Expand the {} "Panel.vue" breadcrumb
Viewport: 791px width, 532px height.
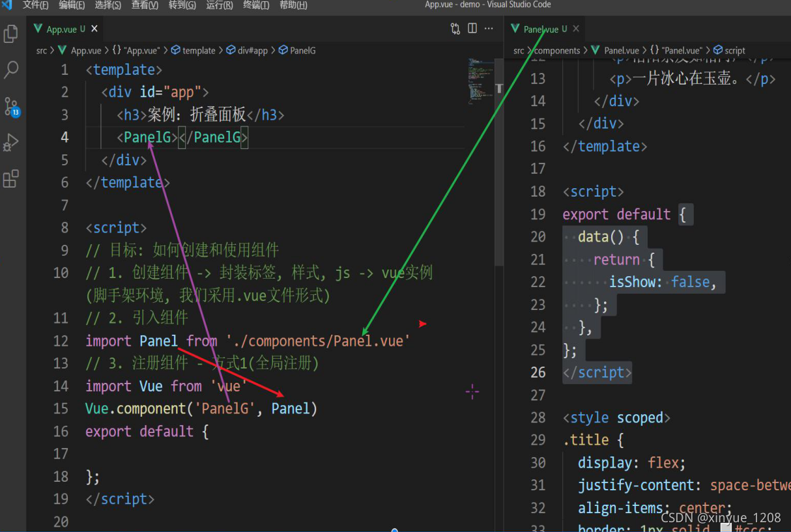[x=677, y=50]
